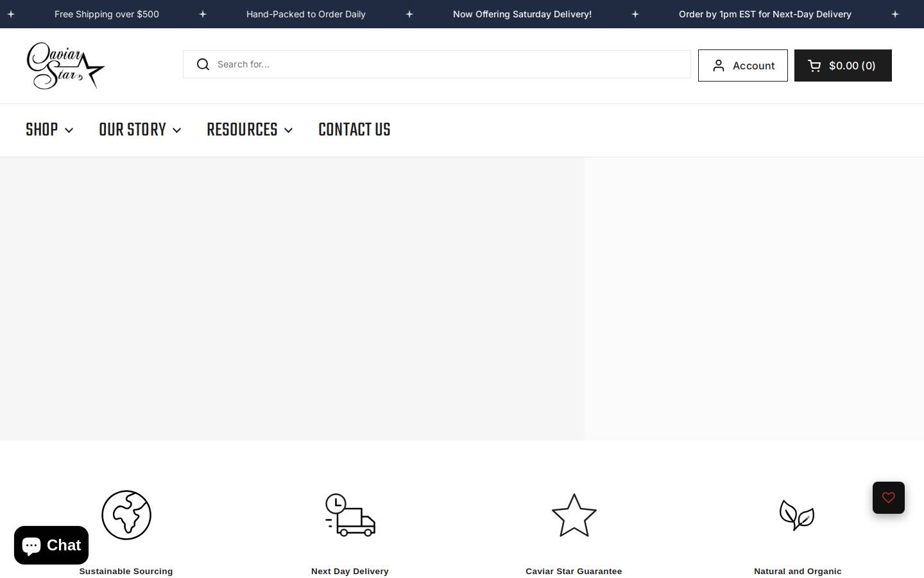
Task: Focus the "Search for..." input field
Action: (x=437, y=64)
